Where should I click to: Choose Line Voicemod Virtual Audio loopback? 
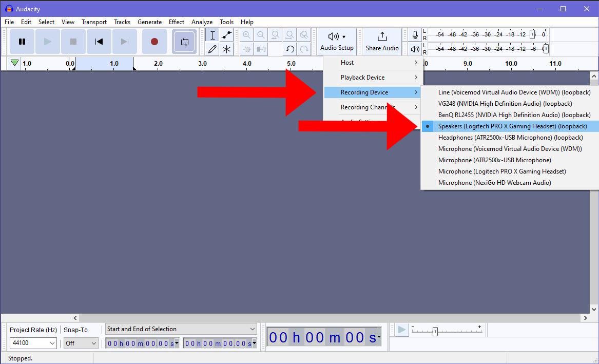(510, 92)
